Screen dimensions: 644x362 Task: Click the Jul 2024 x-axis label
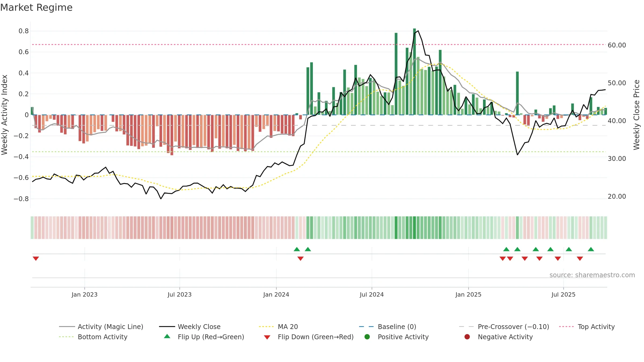[x=372, y=294]
